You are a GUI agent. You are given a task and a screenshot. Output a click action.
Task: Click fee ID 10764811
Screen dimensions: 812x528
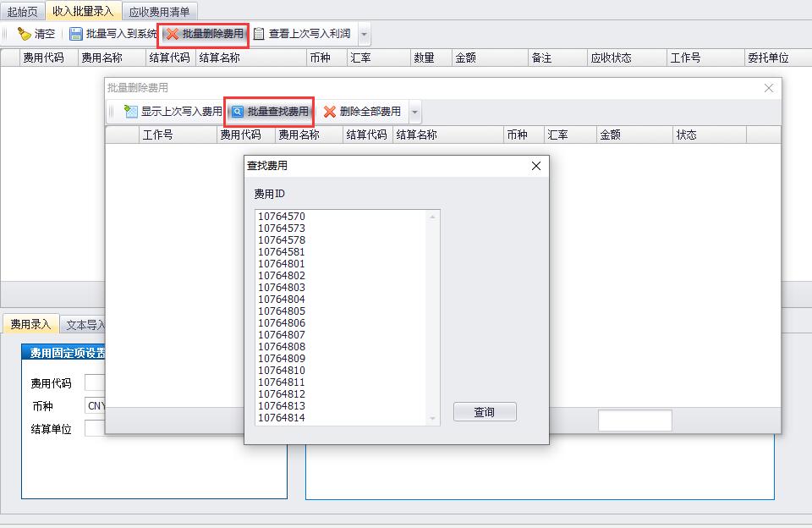(x=282, y=382)
